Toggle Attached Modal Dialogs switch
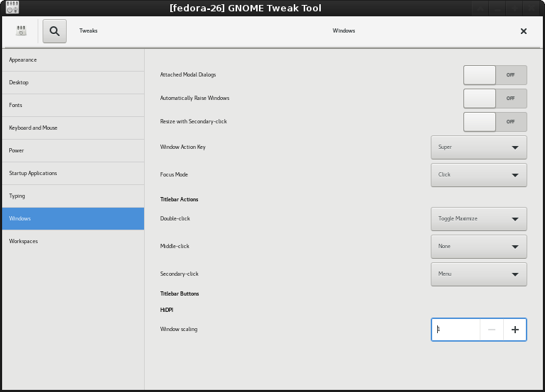Image resolution: width=545 pixels, height=392 pixels. tap(495, 75)
